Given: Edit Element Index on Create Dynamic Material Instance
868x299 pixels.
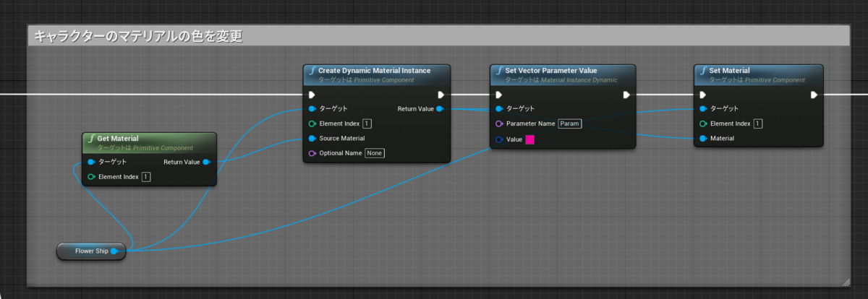Looking at the screenshot, I should 367,123.
